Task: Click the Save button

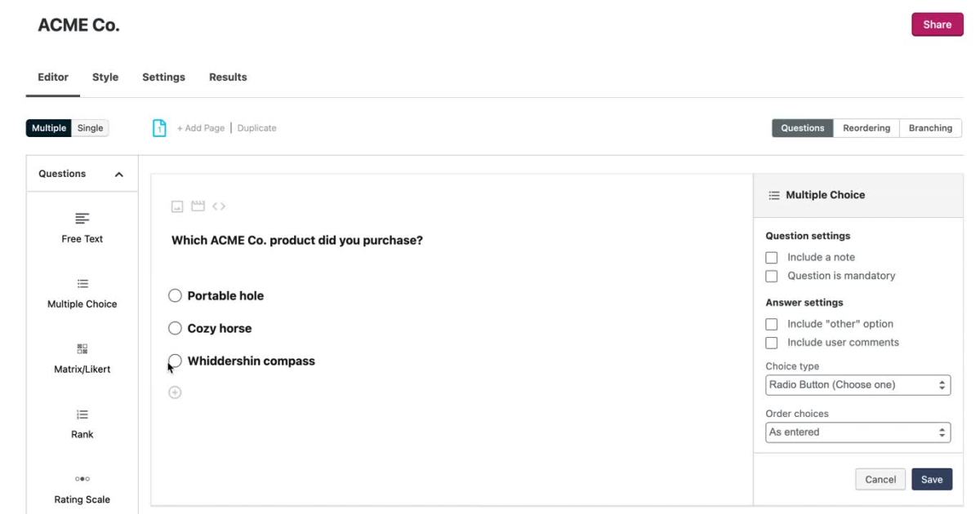Action: (932, 480)
